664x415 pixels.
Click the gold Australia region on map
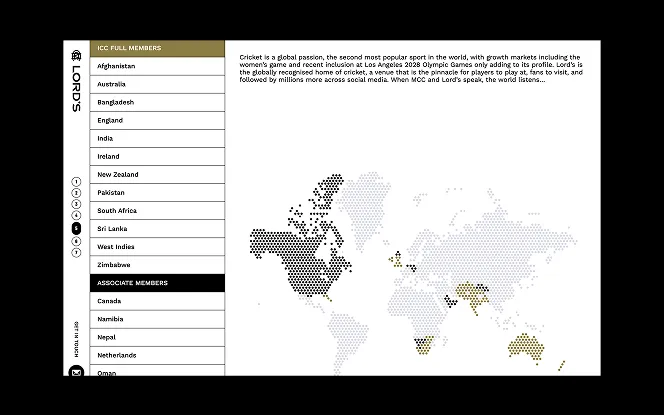coord(526,346)
